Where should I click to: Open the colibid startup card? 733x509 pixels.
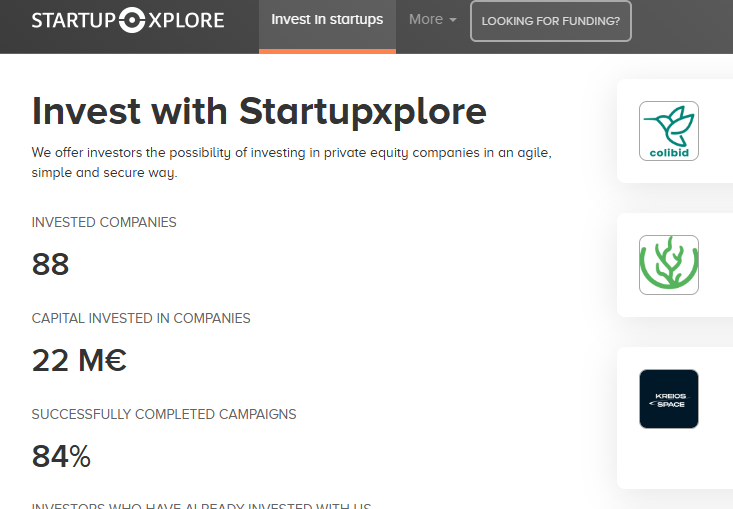(675, 131)
